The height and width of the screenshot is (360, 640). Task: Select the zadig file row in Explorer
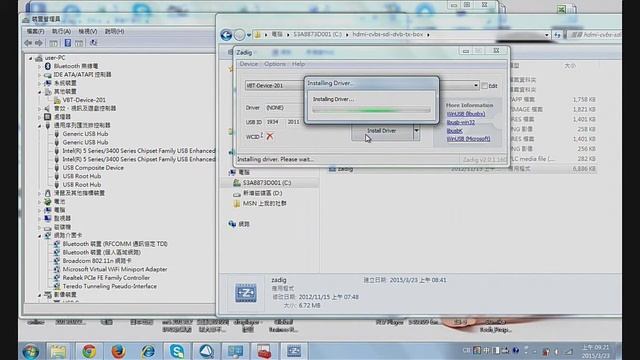click(462, 169)
